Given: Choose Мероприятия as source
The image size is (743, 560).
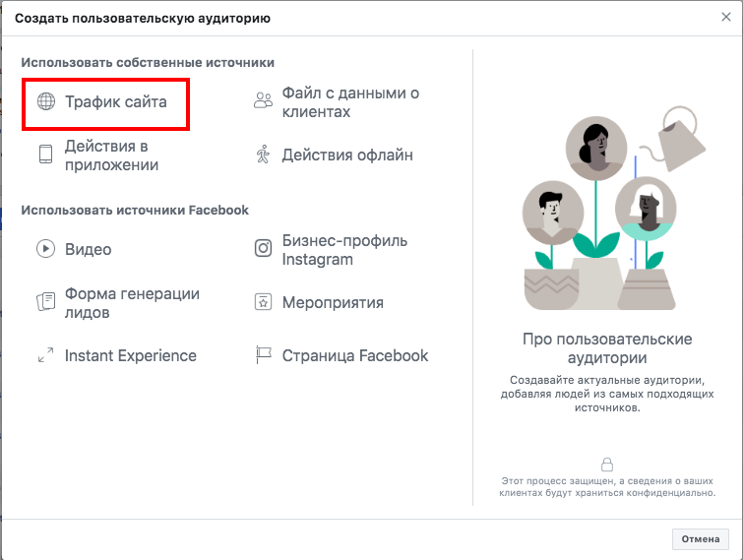Looking at the screenshot, I should pos(333,302).
